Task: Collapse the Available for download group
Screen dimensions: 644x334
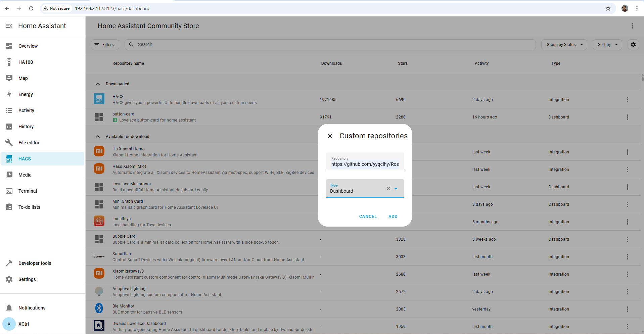Action: tap(98, 137)
